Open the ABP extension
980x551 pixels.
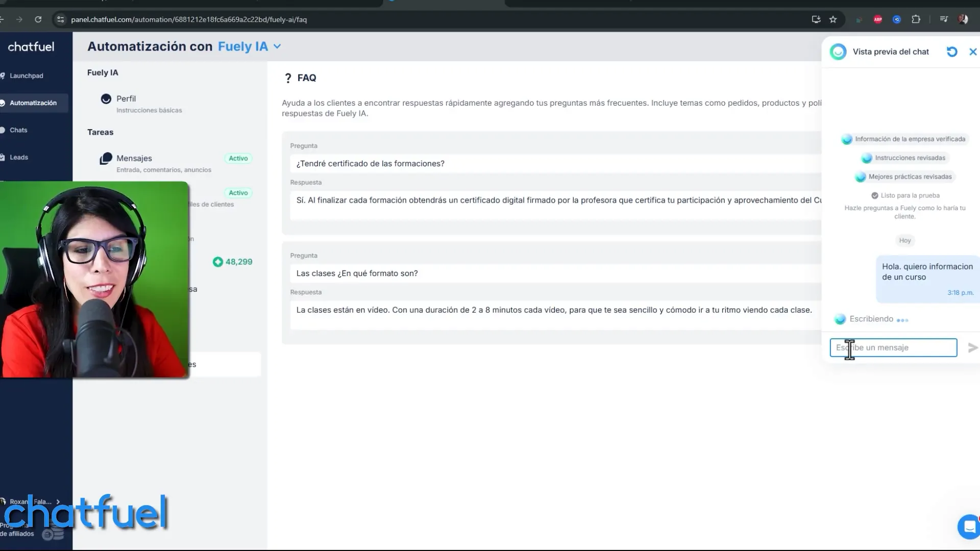[x=878, y=19]
